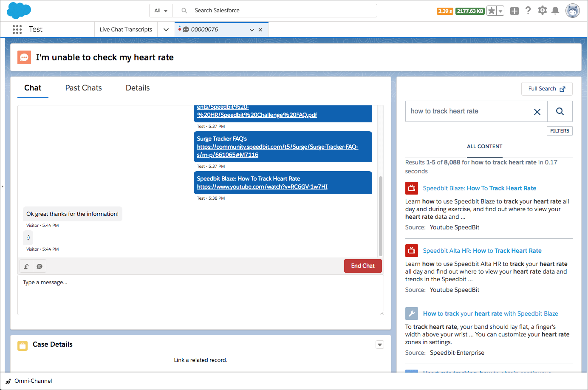Expand the search scope All dropdown
Screen dimensions: 588x390
coord(161,10)
